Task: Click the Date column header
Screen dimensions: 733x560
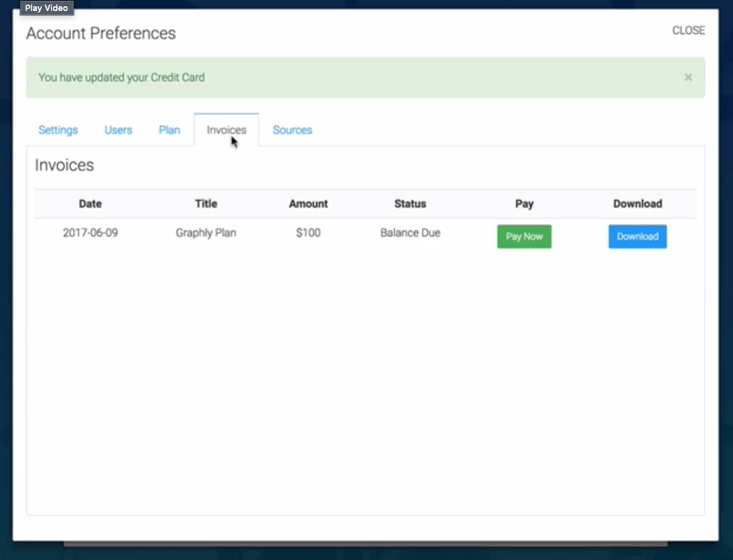Action: pos(90,204)
